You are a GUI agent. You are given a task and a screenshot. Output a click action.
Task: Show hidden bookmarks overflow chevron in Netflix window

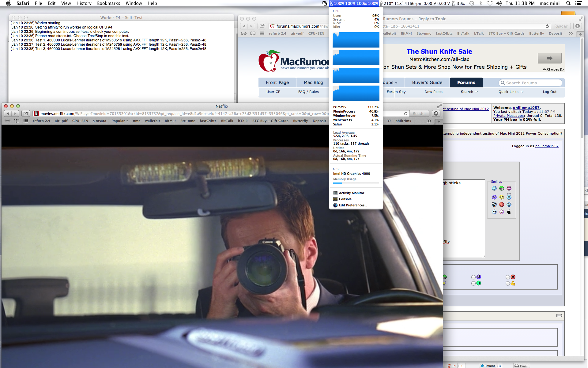click(429, 121)
